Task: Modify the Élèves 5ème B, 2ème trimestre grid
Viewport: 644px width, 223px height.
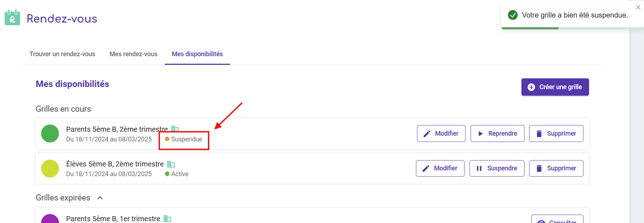Action: click(440, 168)
